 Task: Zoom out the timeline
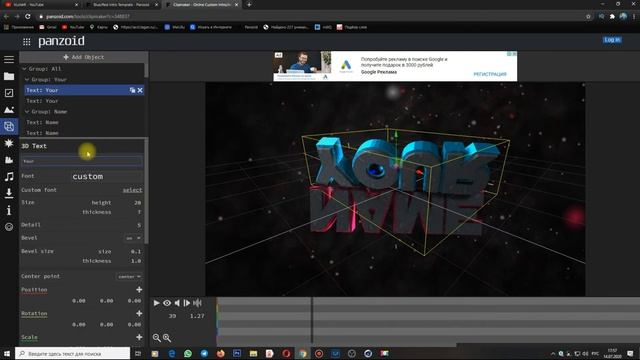point(157,338)
